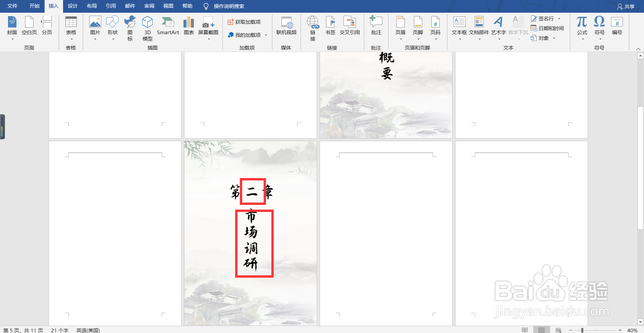Insert numbering (编号)
The height and width of the screenshot is (333, 644).
617,25
